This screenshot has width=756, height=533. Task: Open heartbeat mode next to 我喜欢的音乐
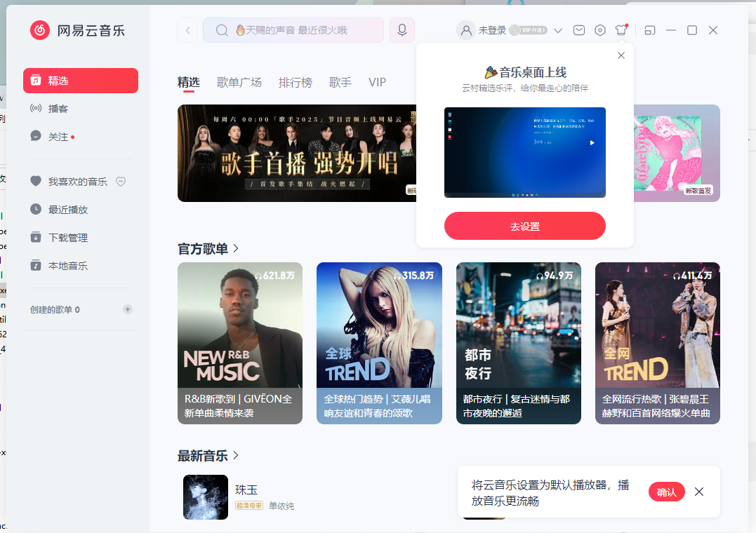(x=121, y=181)
